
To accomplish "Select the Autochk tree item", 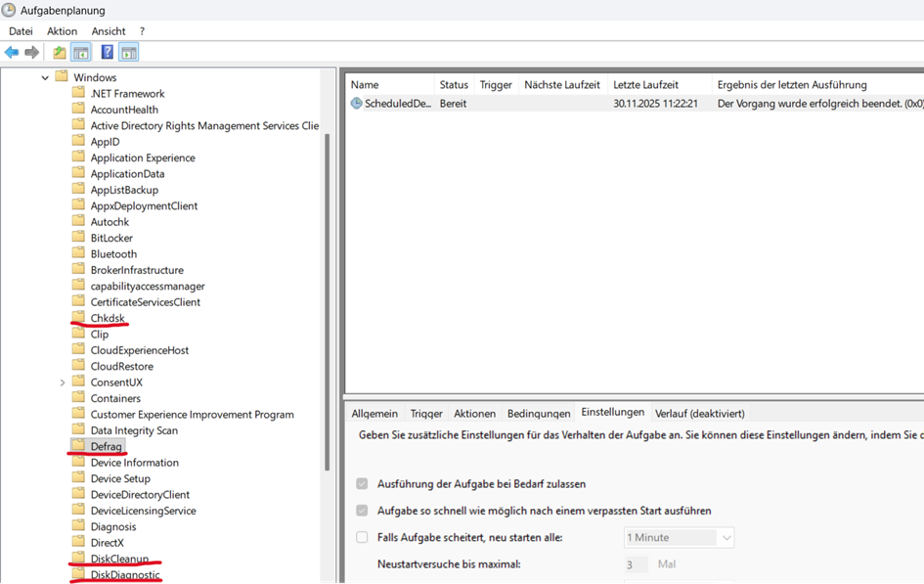I will click(110, 222).
